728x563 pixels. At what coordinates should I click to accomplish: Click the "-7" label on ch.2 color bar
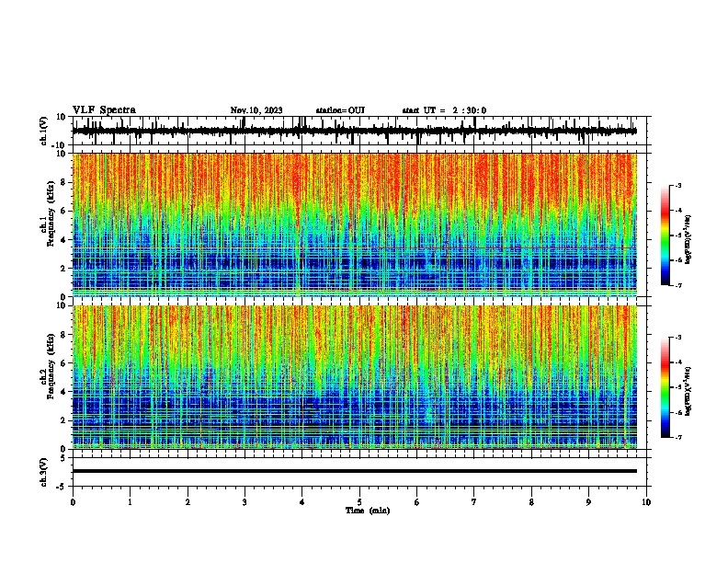click(678, 437)
